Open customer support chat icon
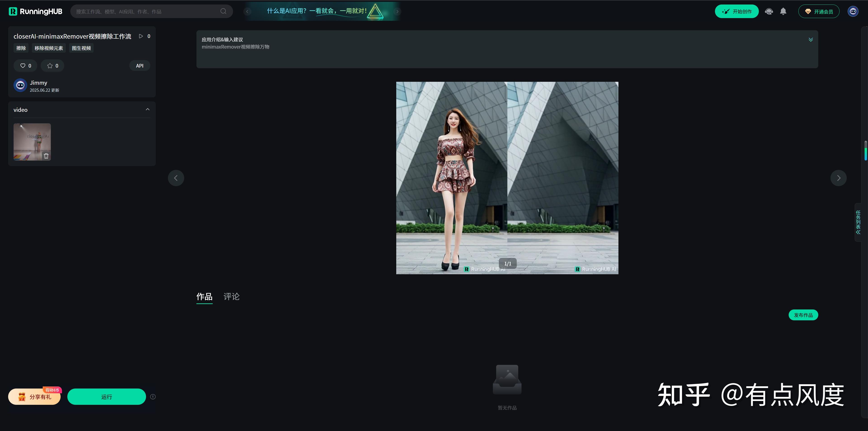The image size is (868, 431). [769, 11]
